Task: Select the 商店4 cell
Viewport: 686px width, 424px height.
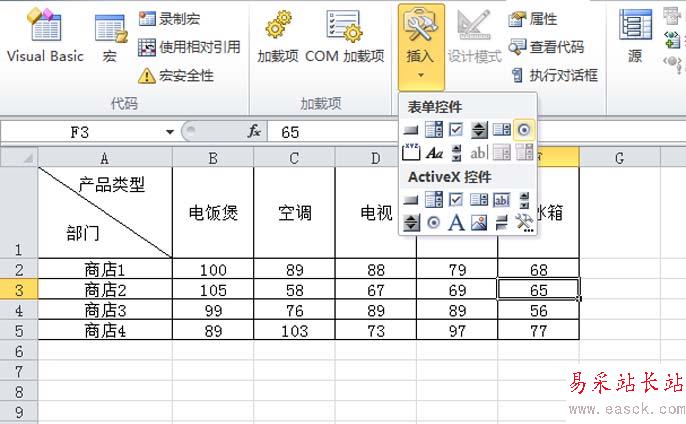Action: [105, 330]
